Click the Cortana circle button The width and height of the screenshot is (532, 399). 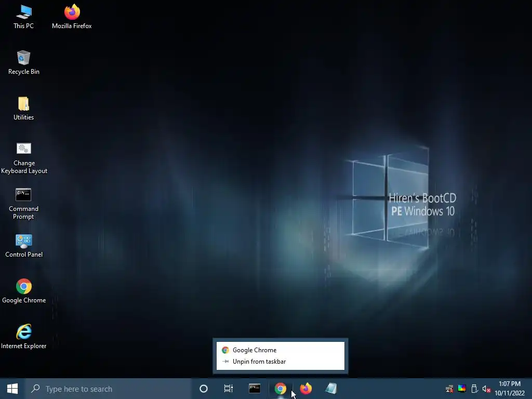click(x=203, y=389)
